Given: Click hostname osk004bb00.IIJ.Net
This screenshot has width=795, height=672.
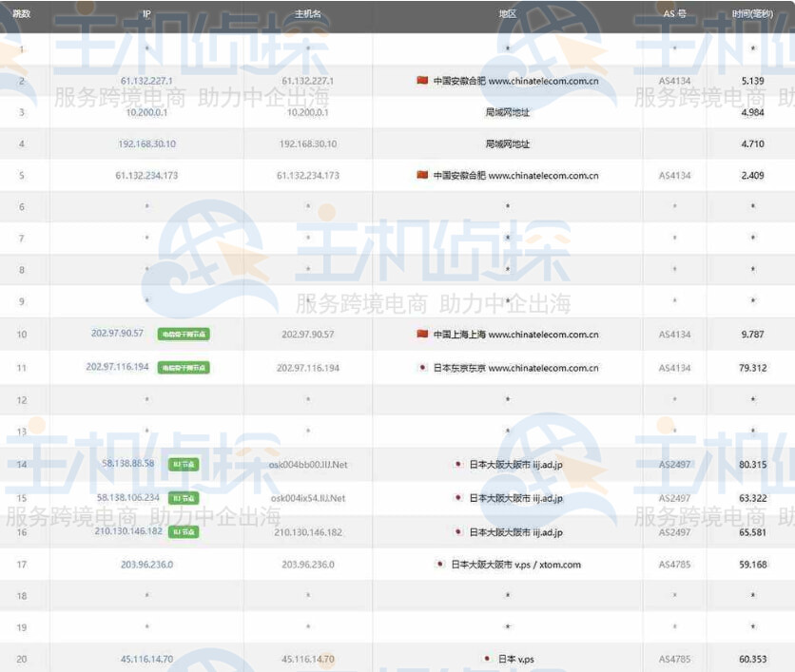Looking at the screenshot, I should pos(307,465).
